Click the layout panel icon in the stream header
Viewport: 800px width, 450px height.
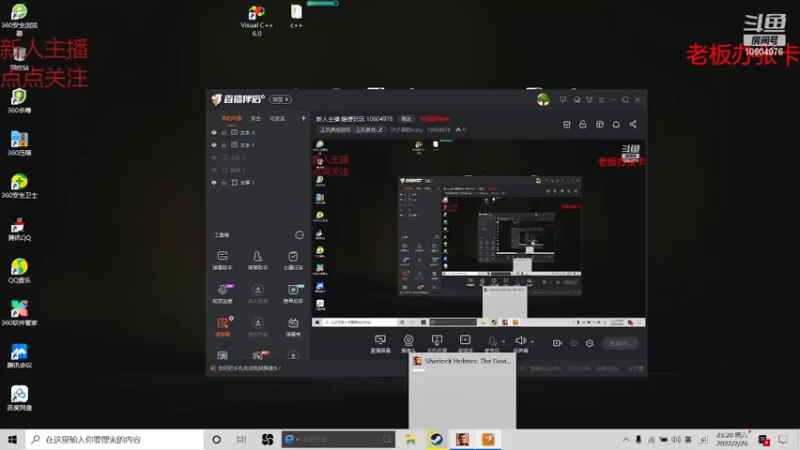pyautogui.click(x=599, y=124)
